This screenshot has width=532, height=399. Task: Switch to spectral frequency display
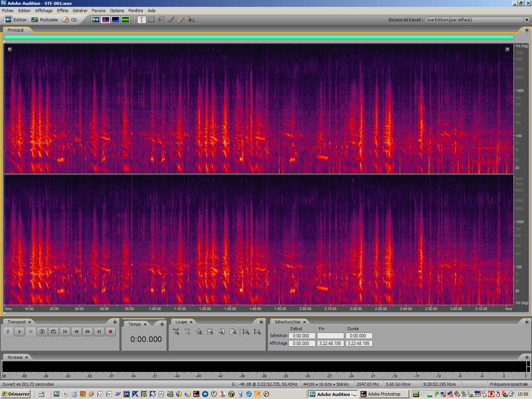click(106, 19)
